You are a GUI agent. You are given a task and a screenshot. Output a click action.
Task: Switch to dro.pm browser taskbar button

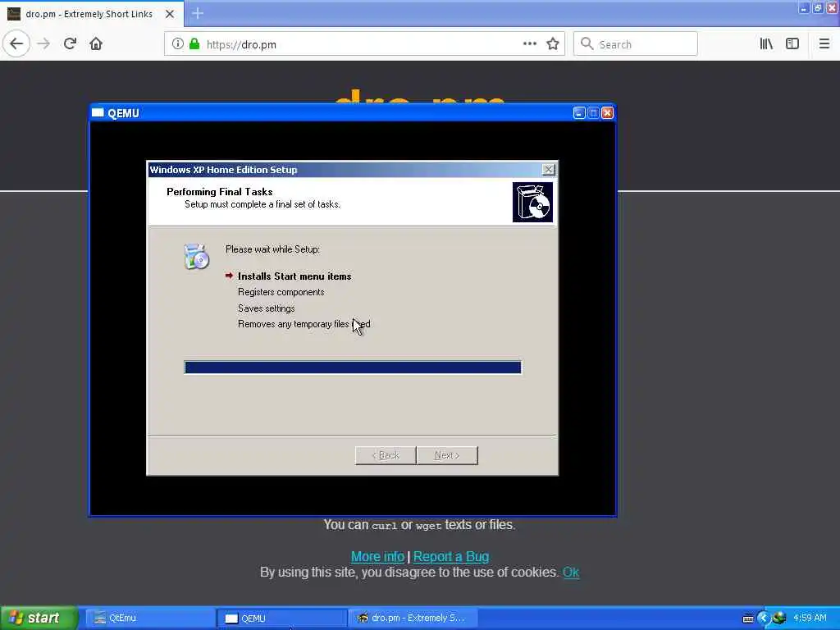coord(413,619)
